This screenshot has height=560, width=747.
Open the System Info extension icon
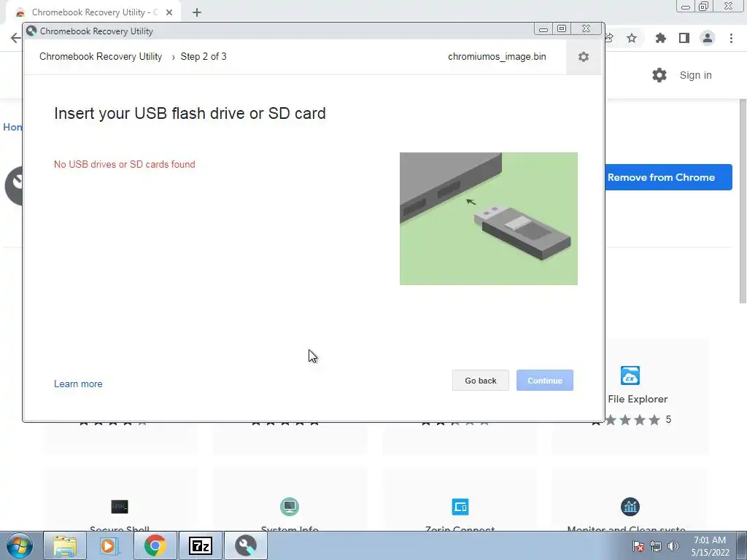[x=290, y=507]
